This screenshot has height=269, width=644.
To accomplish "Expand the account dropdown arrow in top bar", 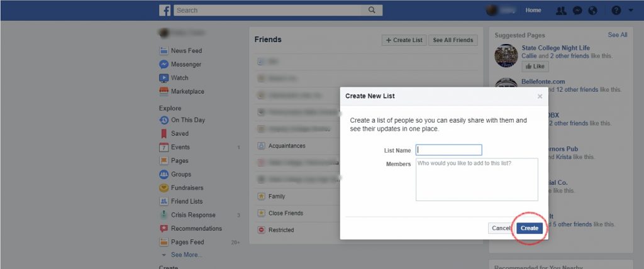I will [x=631, y=11].
